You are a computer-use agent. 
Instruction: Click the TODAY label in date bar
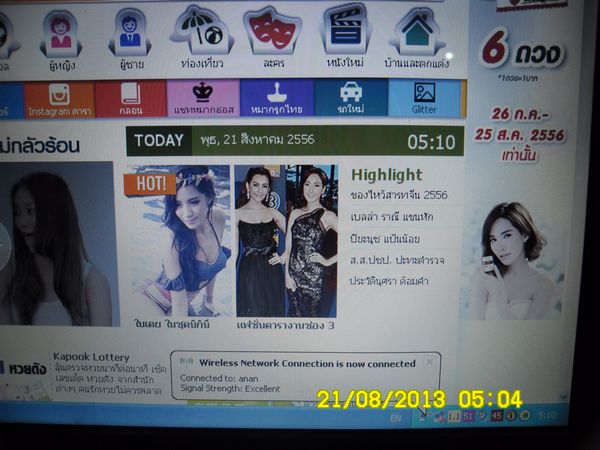point(159,140)
